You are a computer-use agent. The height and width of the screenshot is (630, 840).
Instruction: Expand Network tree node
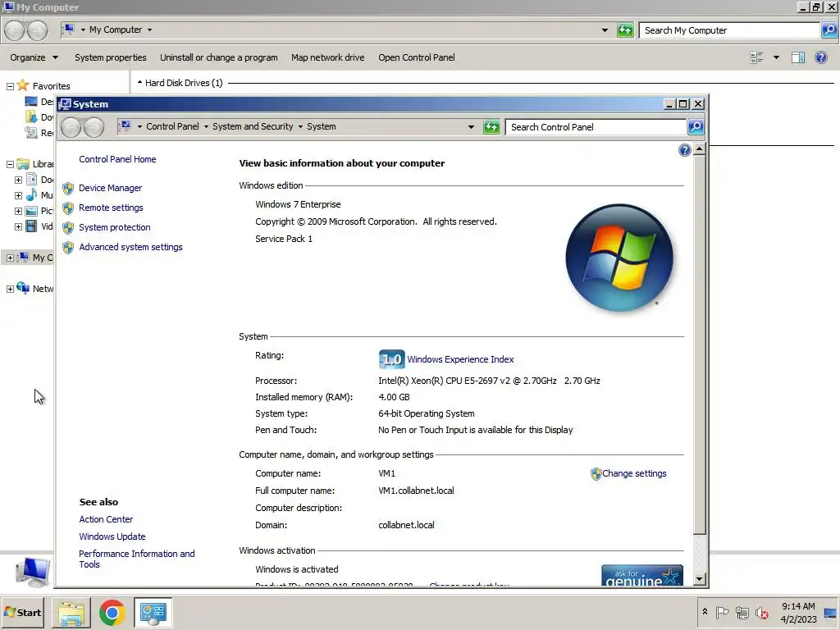coord(10,290)
